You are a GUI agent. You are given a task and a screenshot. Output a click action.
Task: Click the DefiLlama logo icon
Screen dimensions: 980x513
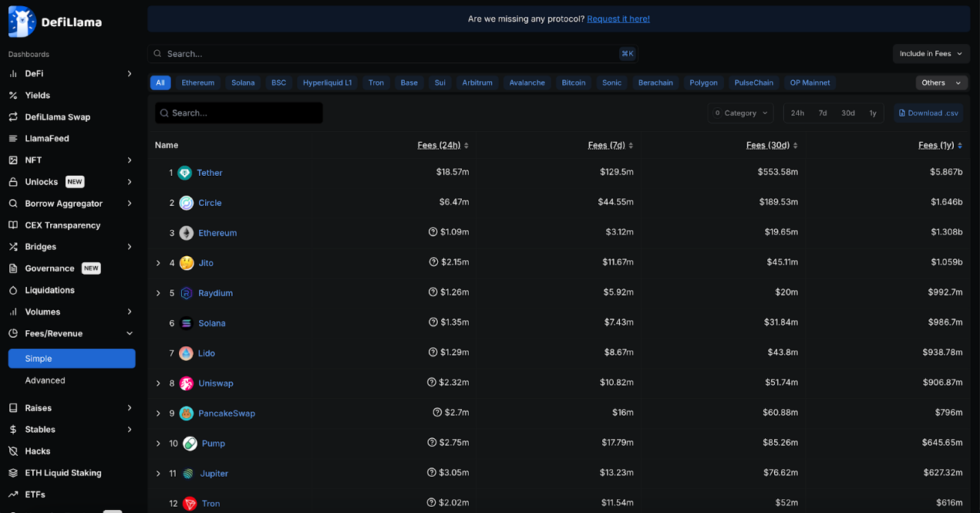click(22, 22)
